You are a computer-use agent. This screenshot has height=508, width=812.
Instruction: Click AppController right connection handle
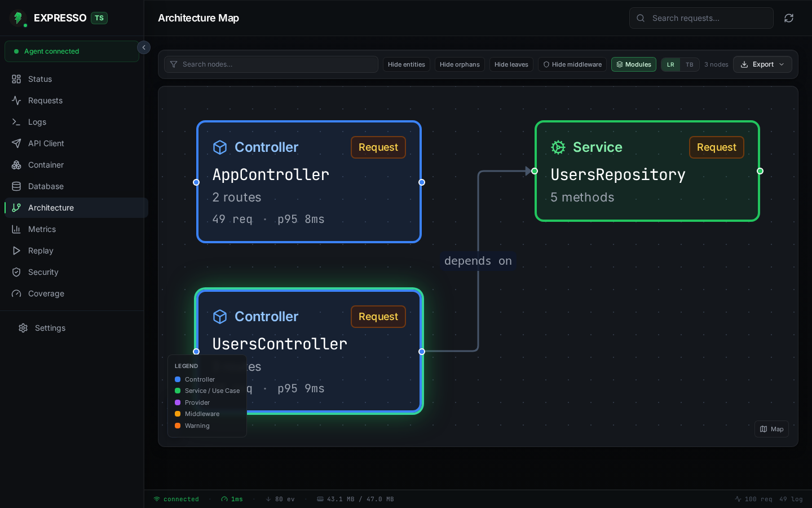(422, 182)
